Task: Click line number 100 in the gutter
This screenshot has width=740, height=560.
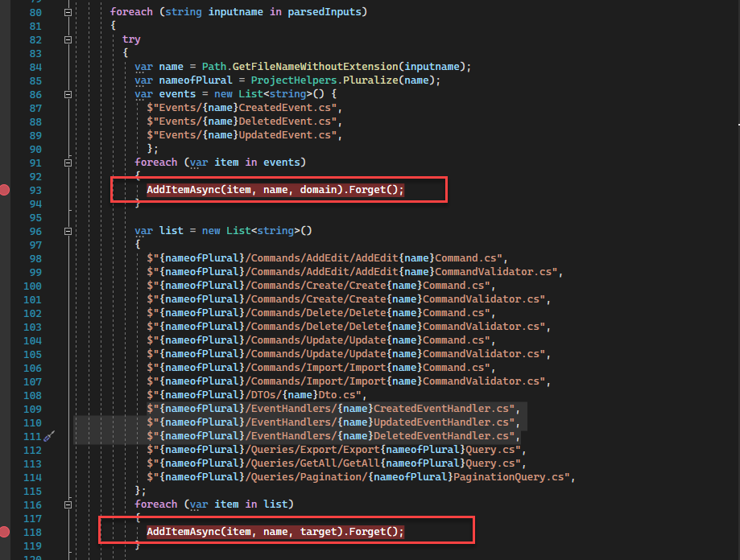Action: (x=32, y=286)
